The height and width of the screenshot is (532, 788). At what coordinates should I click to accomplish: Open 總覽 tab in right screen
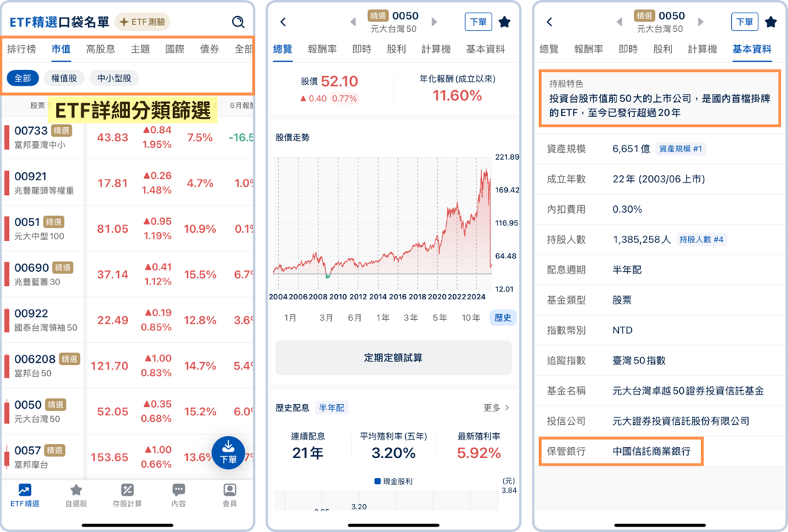[x=548, y=50]
